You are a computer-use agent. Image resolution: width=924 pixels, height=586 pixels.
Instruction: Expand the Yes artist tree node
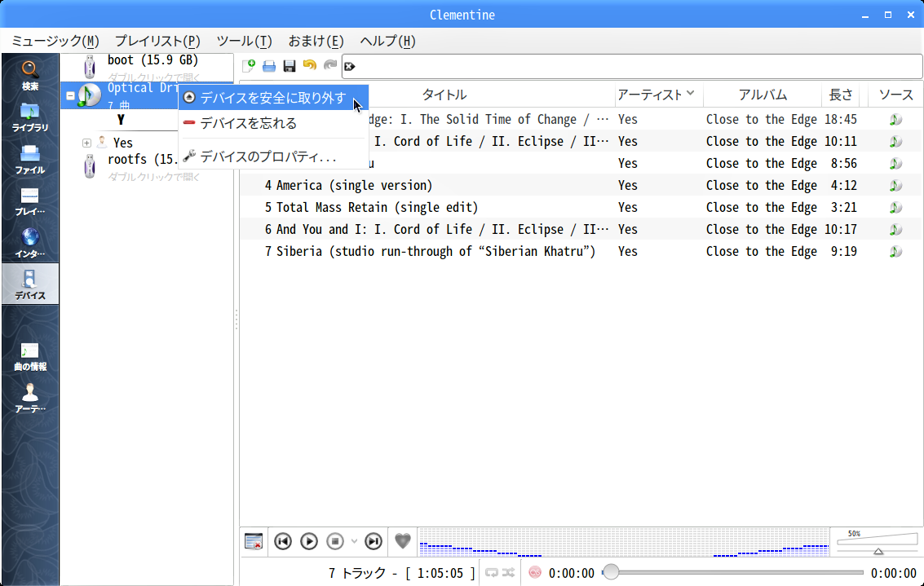pos(86,143)
